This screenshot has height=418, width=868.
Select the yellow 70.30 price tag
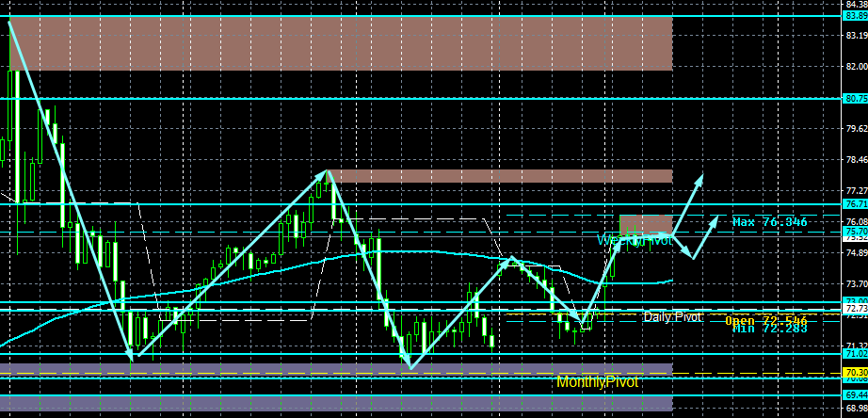[x=854, y=372]
